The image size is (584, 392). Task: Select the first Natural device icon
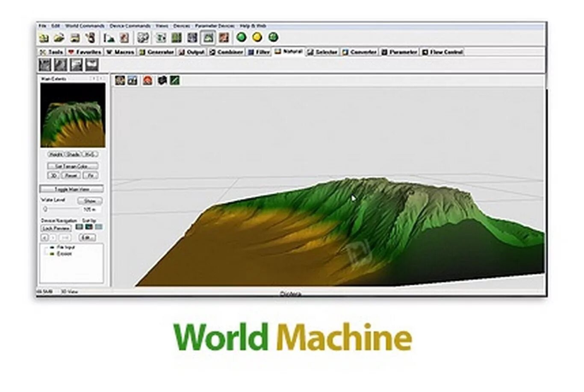[x=45, y=65]
